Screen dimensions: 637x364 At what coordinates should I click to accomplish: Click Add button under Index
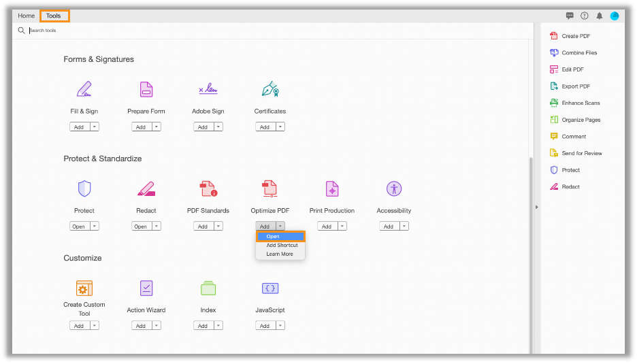pos(203,325)
